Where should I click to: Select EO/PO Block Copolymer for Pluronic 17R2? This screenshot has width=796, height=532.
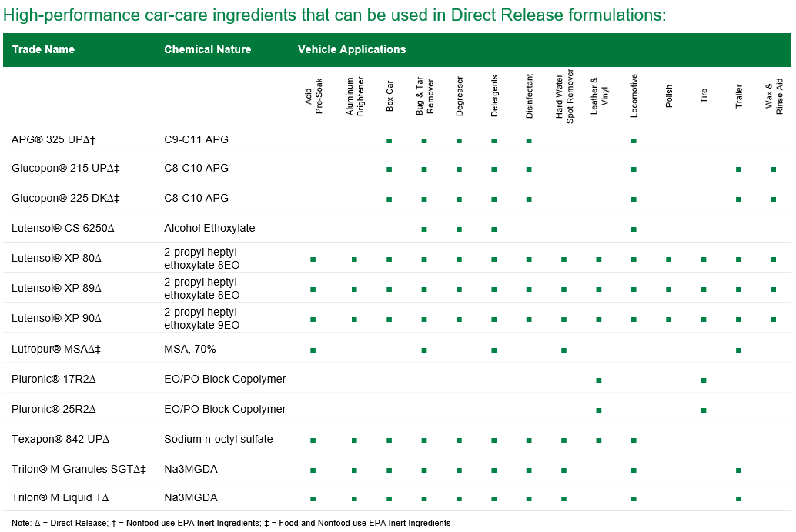click(225, 379)
